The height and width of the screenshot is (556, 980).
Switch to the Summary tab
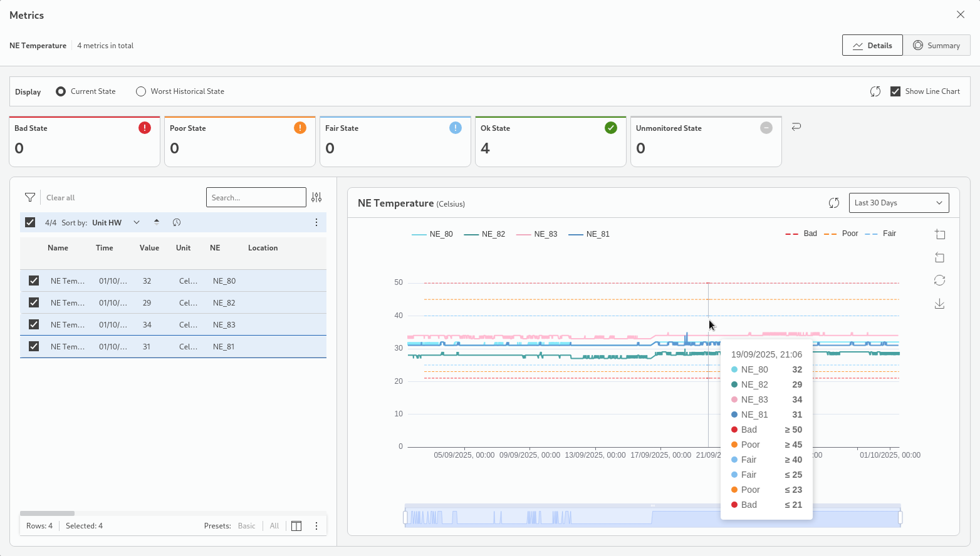tap(936, 46)
